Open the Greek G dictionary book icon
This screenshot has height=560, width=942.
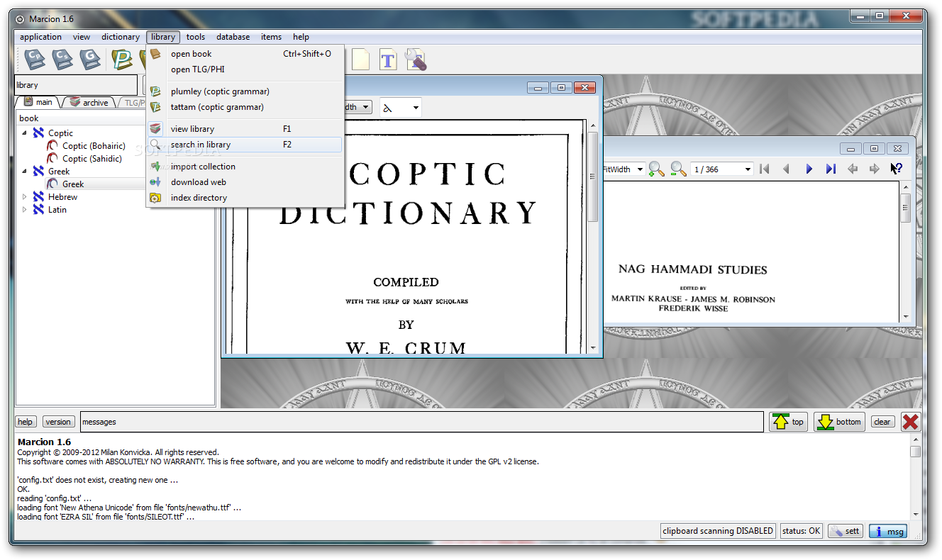(90, 60)
